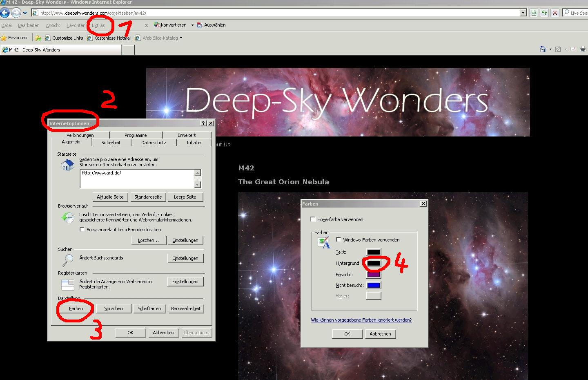Check 'Browserverlauf beim Beenden löschen'
This screenshot has height=380, width=588.
click(82, 230)
